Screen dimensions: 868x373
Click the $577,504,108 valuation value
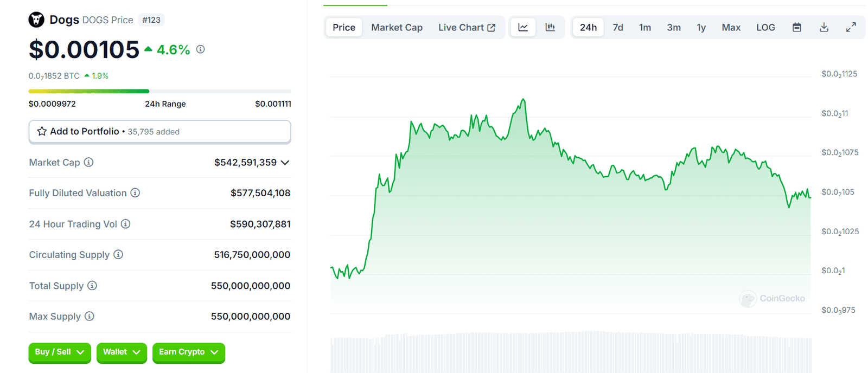point(260,192)
